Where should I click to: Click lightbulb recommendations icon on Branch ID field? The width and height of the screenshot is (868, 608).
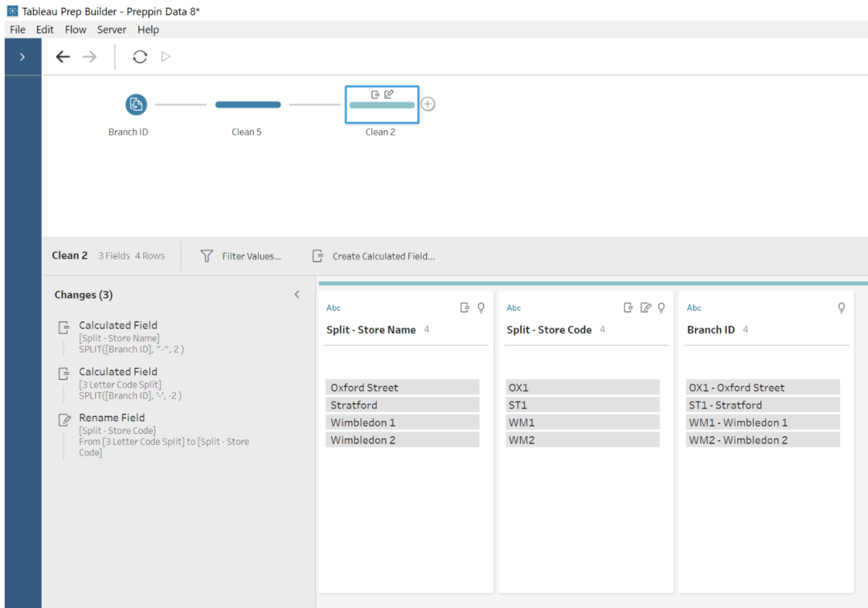pyautogui.click(x=841, y=308)
